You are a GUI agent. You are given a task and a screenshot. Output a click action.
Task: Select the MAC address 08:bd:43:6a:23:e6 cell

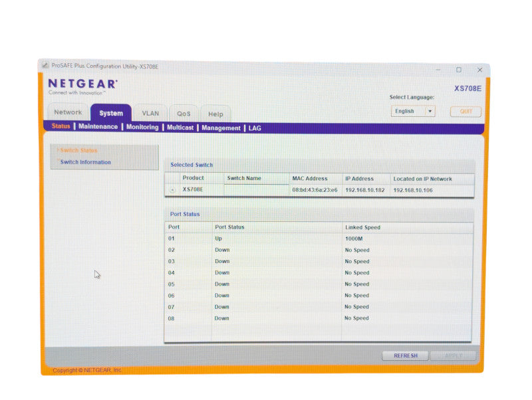[x=315, y=190]
